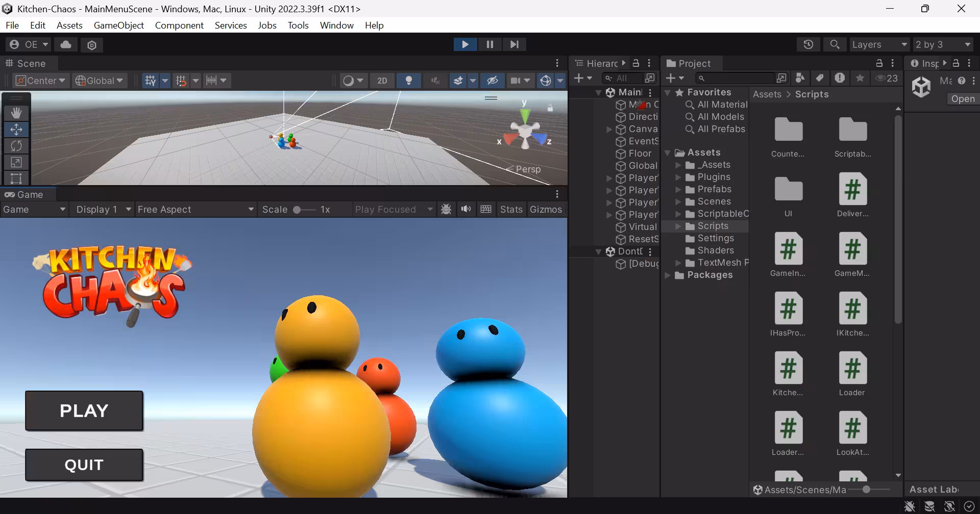Viewport: 980px width, 514px height.
Task: Click the PLAY button in game view
Action: pyautogui.click(x=84, y=410)
